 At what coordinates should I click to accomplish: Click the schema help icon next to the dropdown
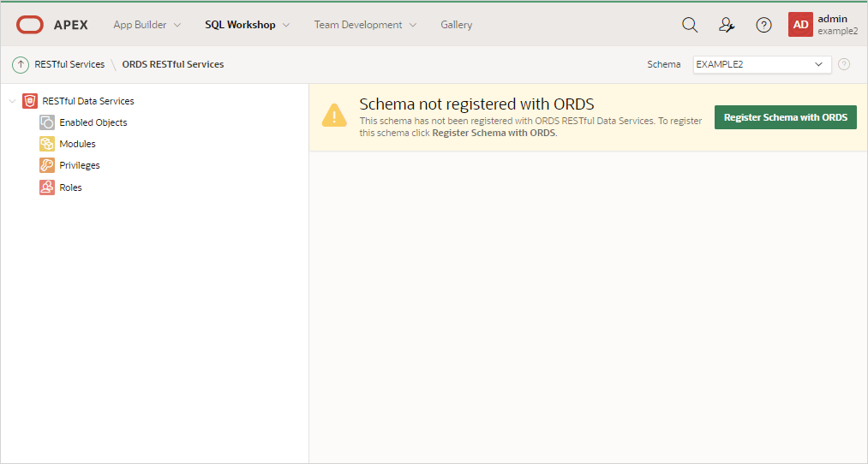pos(844,64)
